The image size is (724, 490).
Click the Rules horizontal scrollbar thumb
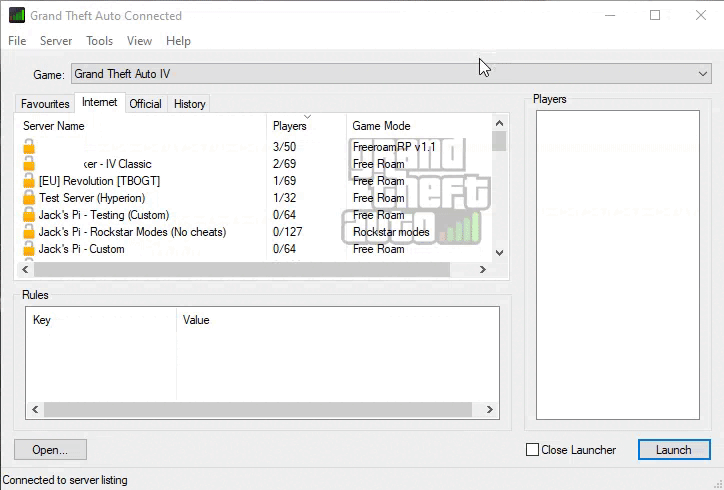tap(258, 409)
